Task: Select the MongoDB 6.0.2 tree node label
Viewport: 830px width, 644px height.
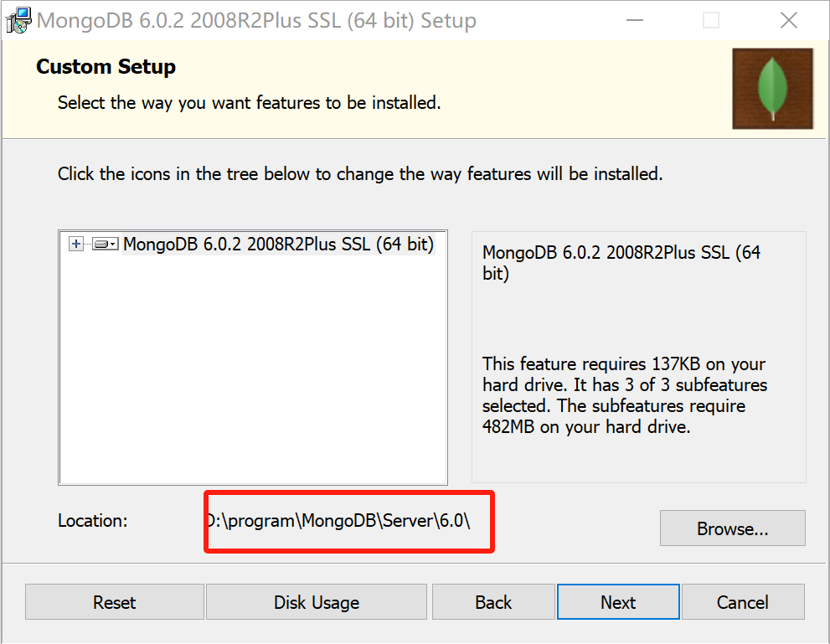Action: pos(279,244)
